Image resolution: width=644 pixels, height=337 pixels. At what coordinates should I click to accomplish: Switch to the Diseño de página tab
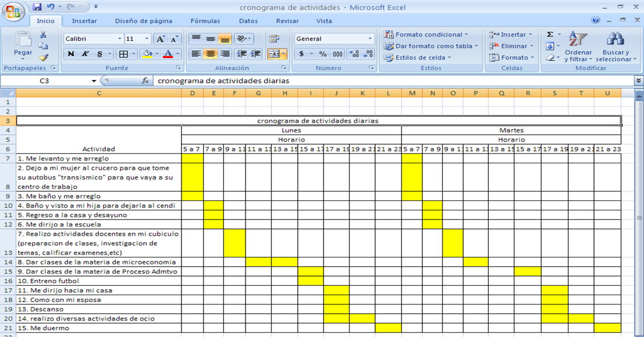click(x=144, y=21)
